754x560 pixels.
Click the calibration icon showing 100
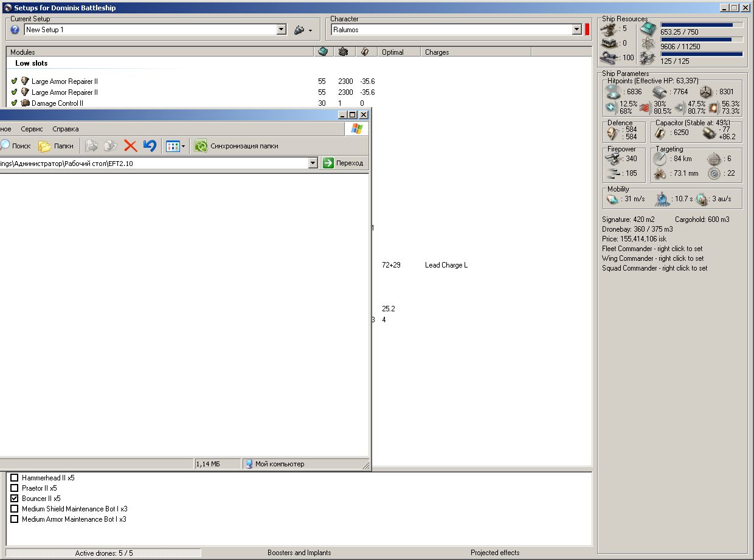click(609, 58)
